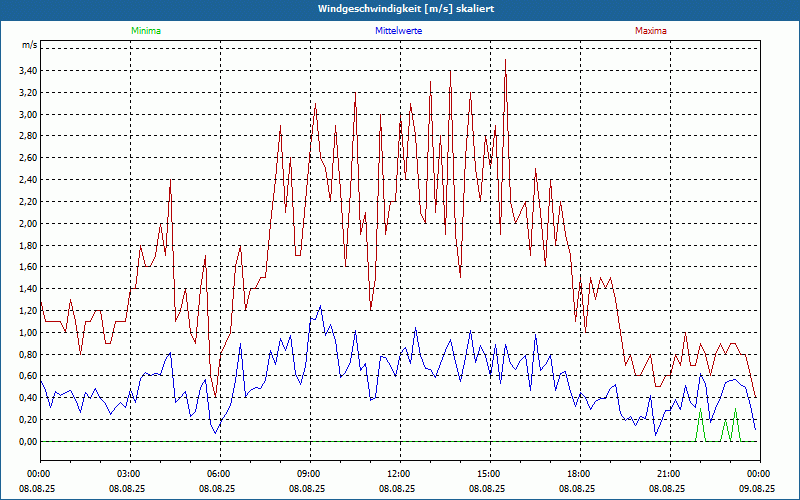Click the 18:00 time label
This screenshot has height=500, width=800.
click(580, 474)
